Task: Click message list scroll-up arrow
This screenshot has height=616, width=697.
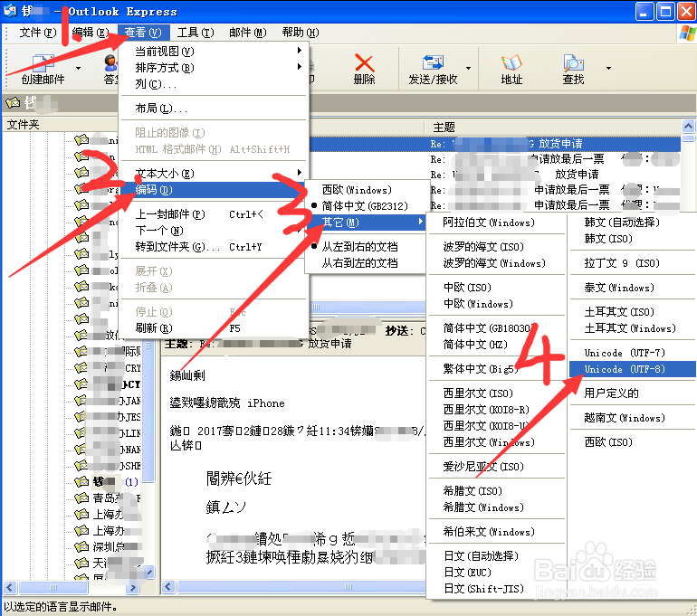Action: click(688, 126)
